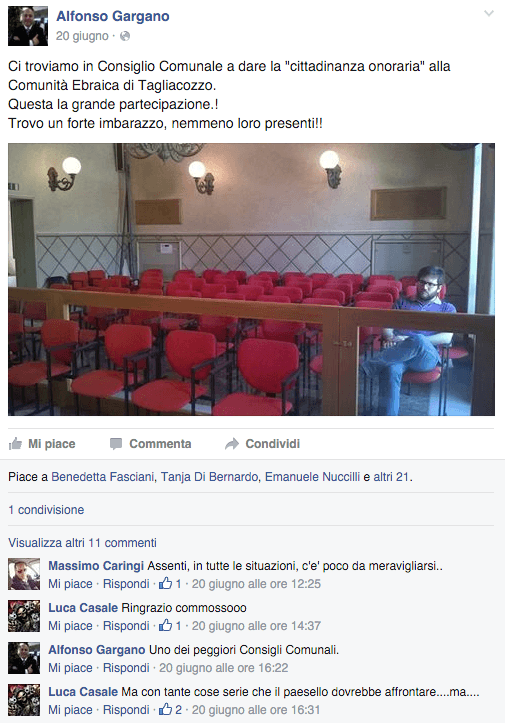The image size is (505, 723).
Task: Show the altri 21 people who liked
Action: point(391,477)
